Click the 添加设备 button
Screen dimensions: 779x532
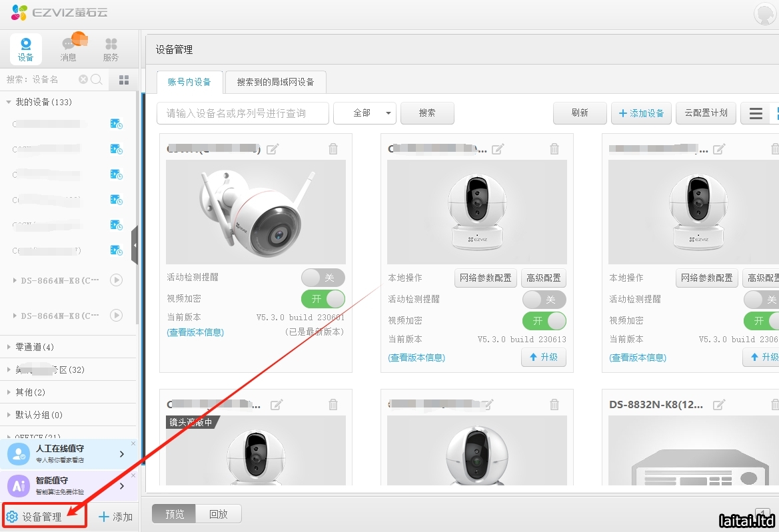pos(641,113)
